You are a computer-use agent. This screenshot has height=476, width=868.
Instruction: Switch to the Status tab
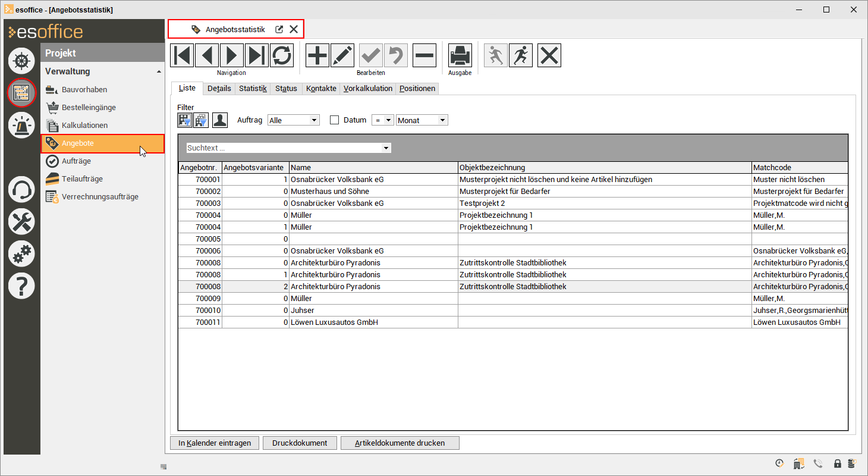click(x=286, y=89)
